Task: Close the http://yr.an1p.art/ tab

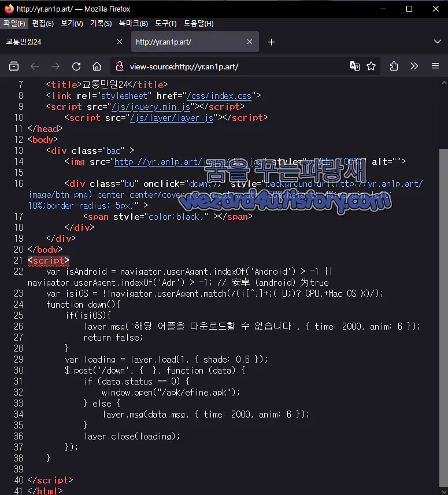Action: pos(250,42)
